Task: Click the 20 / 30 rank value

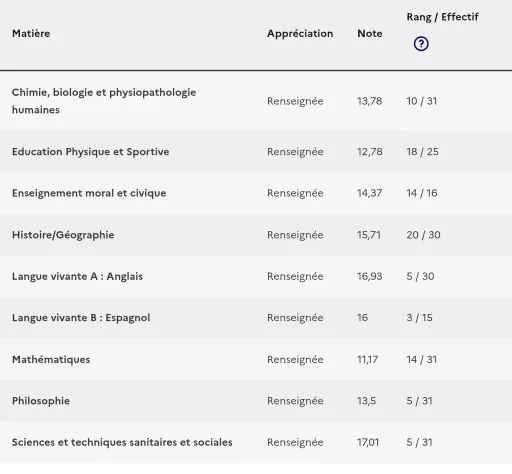Action: (x=423, y=235)
